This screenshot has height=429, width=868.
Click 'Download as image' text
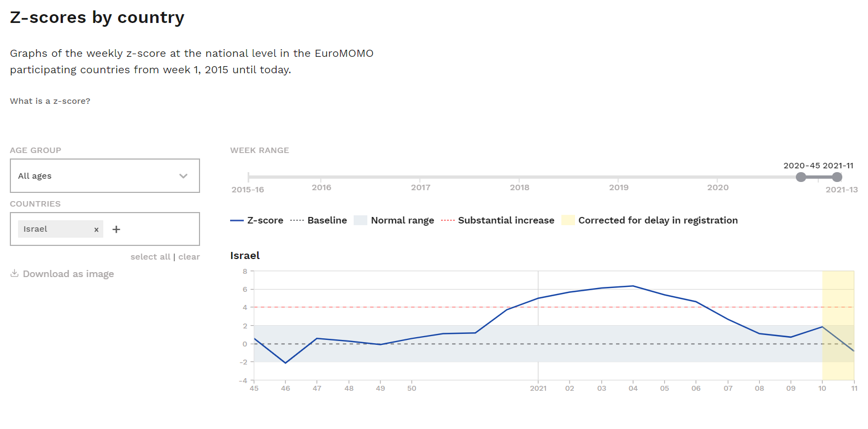point(68,274)
